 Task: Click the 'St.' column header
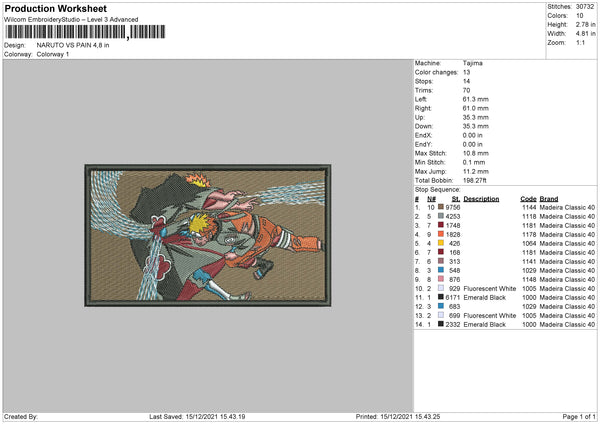pyautogui.click(x=456, y=199)
